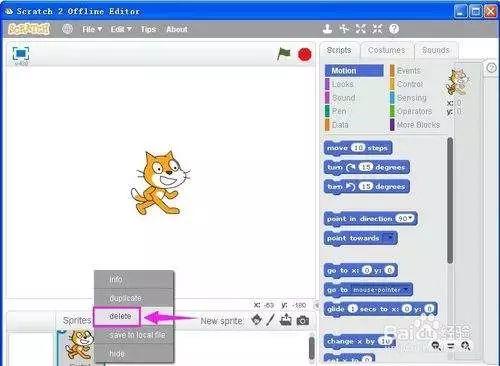This screenshot has height=366, width=500.
Task: Switch to the Scripts tab
Action: [339, 50]
